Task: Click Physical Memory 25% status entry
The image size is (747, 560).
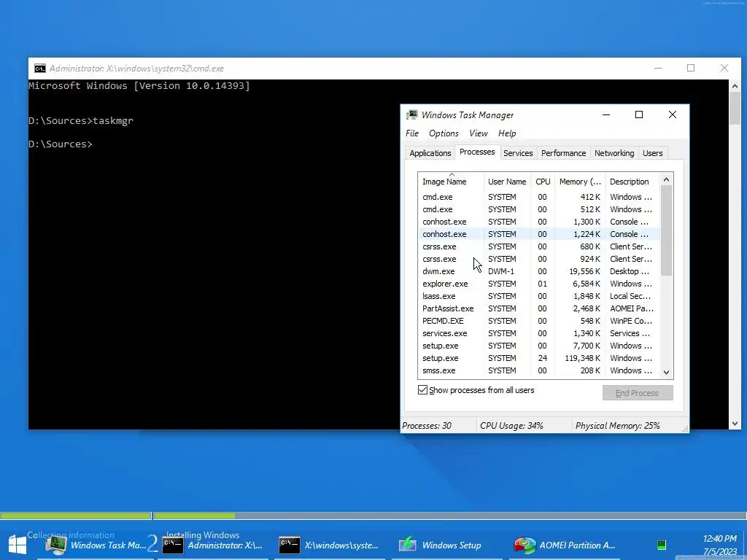Action: click(617, 426)
